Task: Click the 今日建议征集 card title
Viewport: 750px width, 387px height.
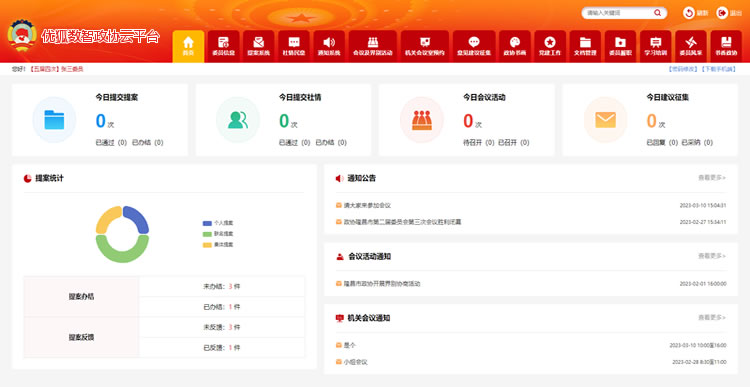Action: (668, 98)
